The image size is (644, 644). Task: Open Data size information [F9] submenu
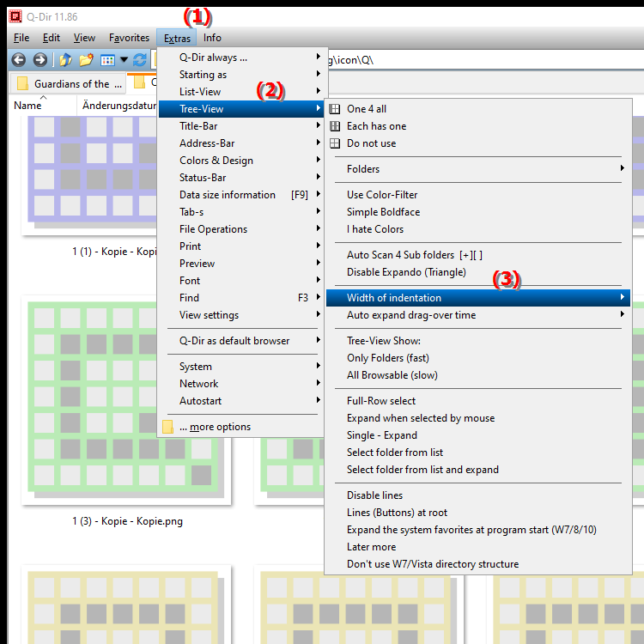[241, 195]
